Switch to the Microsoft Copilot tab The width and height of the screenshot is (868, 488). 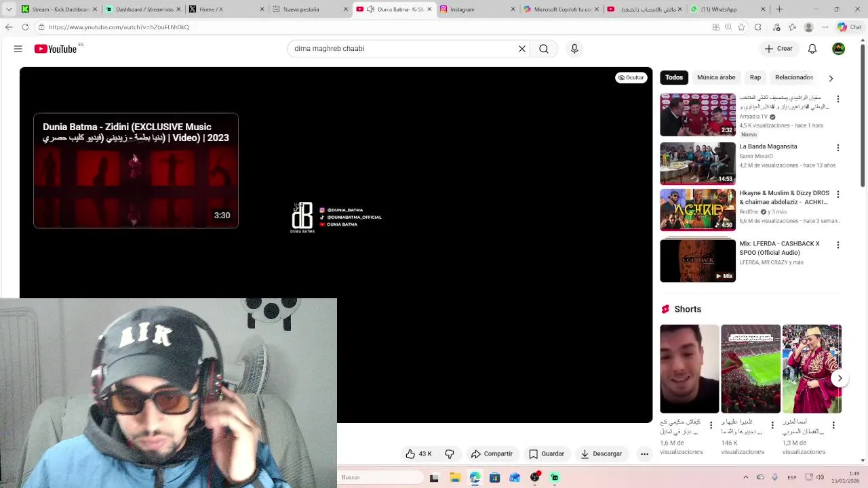561,9
